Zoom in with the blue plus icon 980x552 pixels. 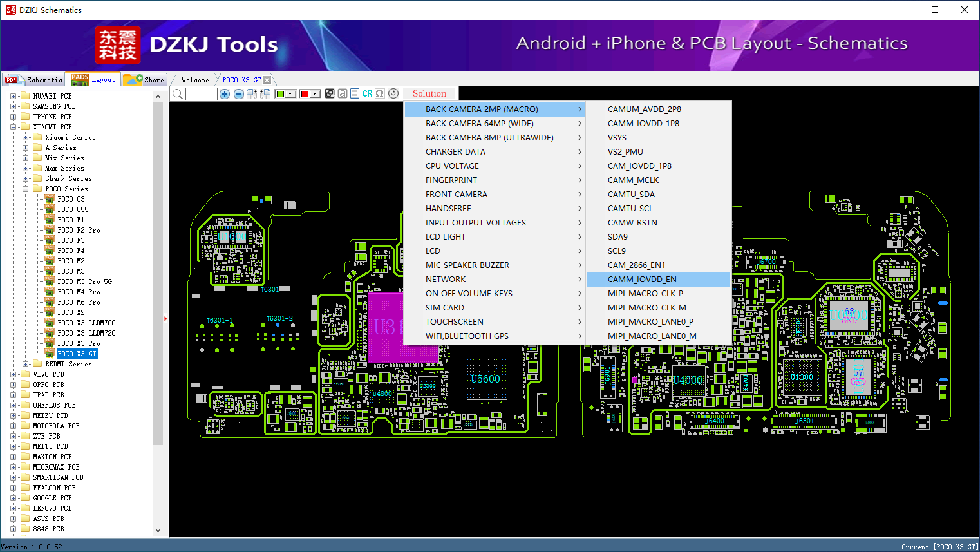coord(225,94)
